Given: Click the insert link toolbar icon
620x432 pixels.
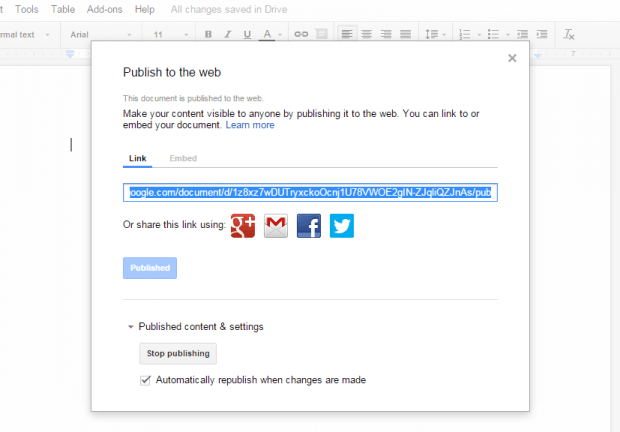Looking at the screenshot, I should [301, 35].
